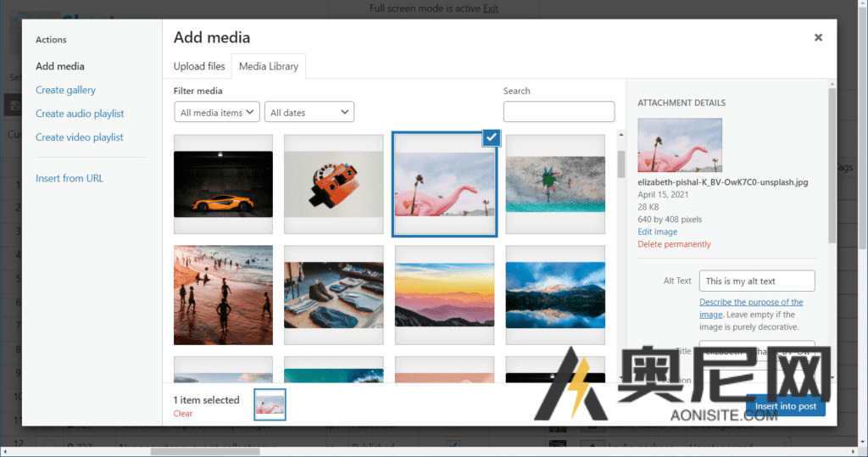Select the blue mountain lake reflection image

tap(555, 295)
